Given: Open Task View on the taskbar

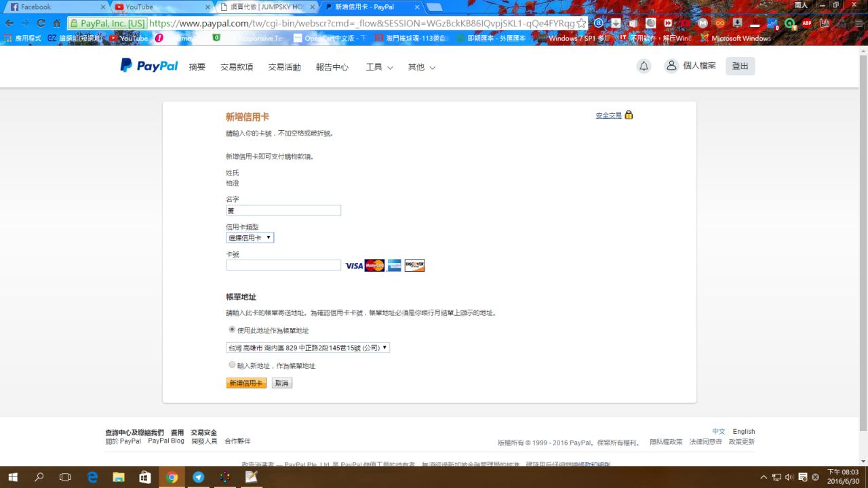Looking at the screenshot, I should coord(65,477).
